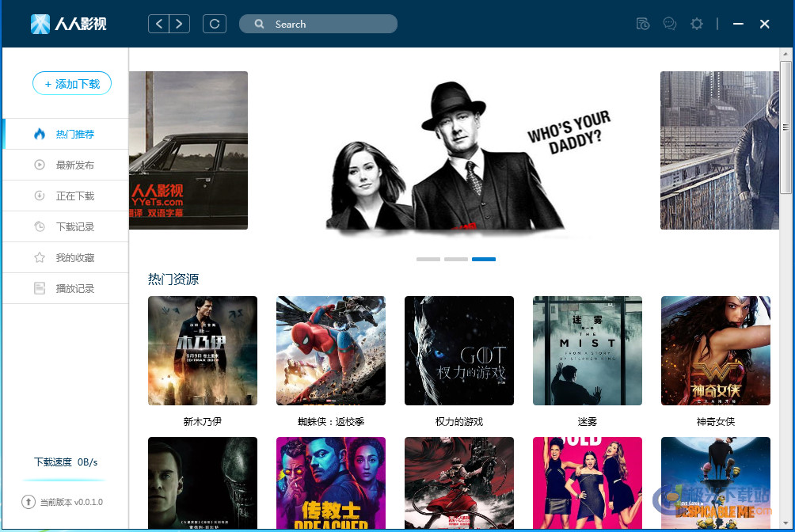Open the 传教士 Preacher poster

point(331,484)
